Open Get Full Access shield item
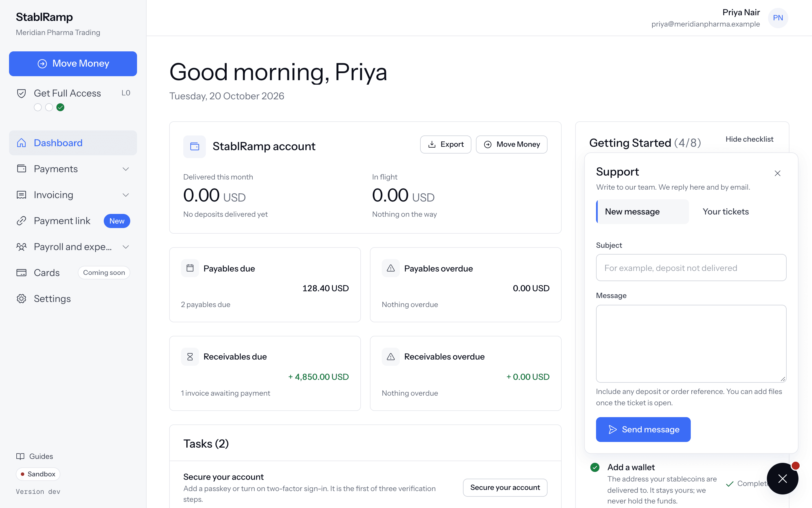Image resolution: width=812 pixels, height=508 pixels. 21,93
